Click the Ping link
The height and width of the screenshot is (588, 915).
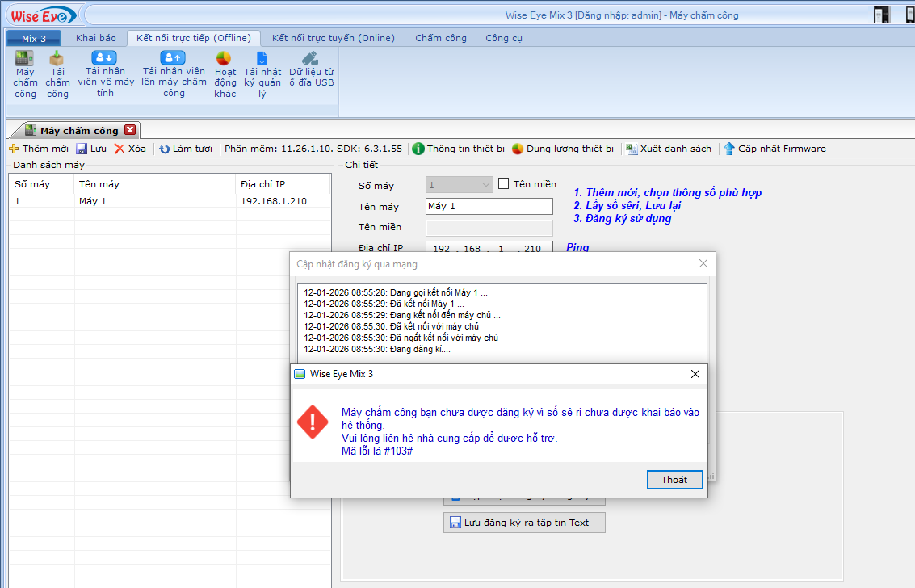pos(577,247)
